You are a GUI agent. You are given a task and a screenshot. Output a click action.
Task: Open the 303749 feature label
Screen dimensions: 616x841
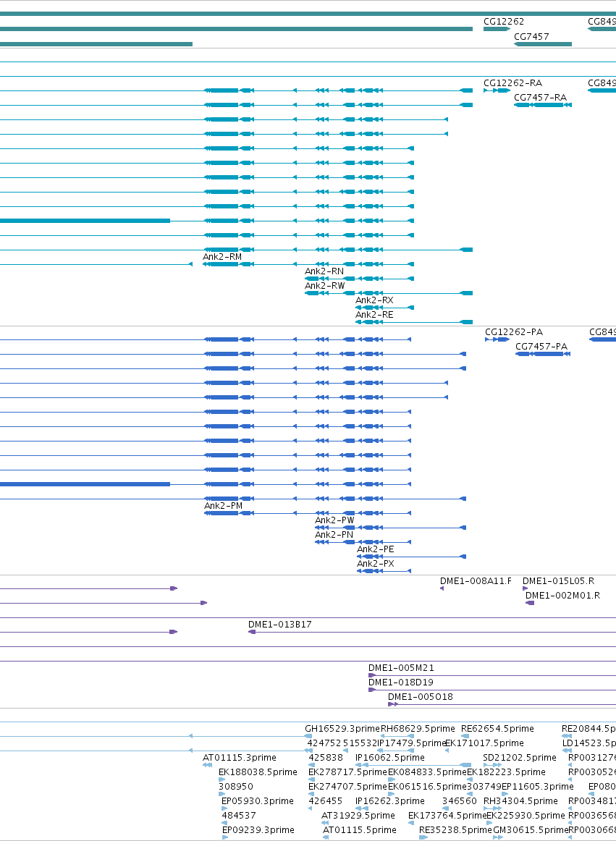(484, 786)
